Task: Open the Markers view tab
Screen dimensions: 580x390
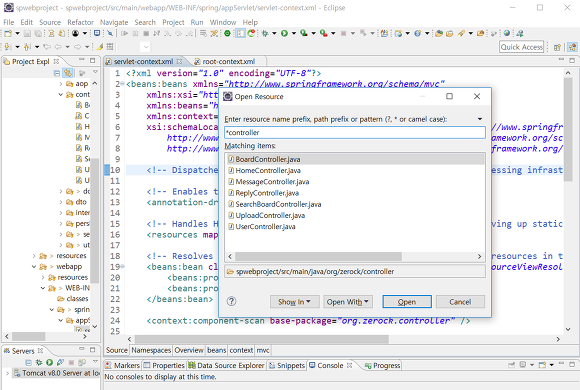Action: pos(122,365)
